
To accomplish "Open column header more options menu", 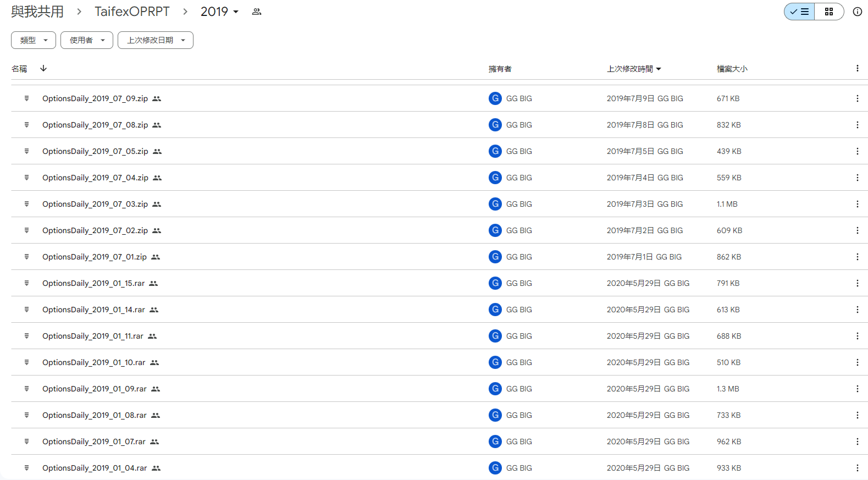I will point(858,68).
